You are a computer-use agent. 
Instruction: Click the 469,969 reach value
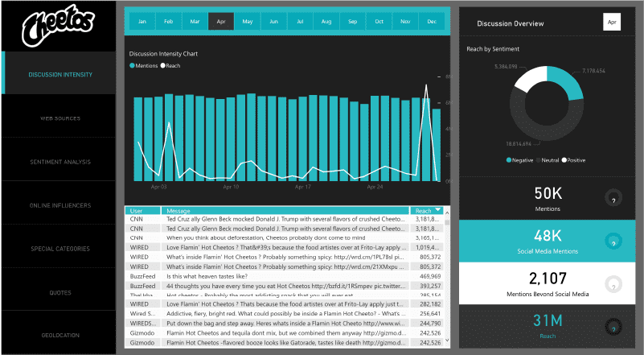tap(430, 276)
